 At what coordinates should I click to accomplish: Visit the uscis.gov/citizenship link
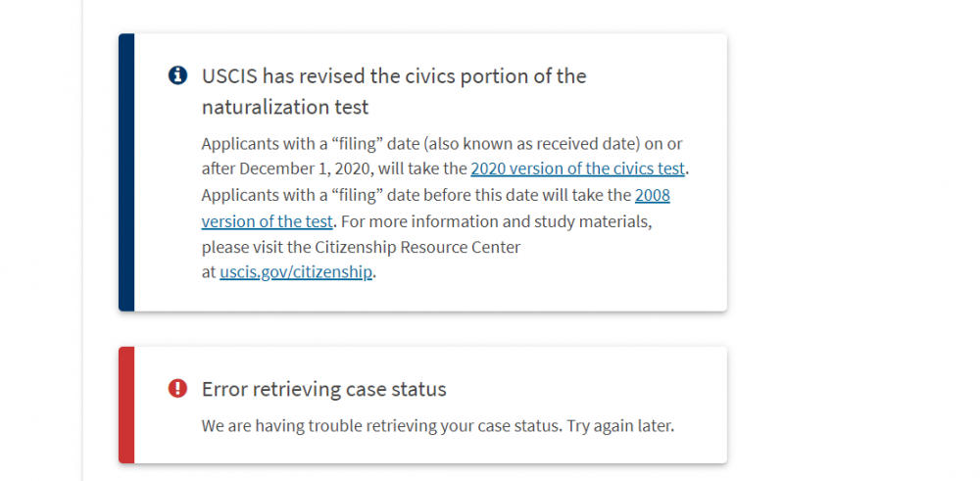click(296, 272)
